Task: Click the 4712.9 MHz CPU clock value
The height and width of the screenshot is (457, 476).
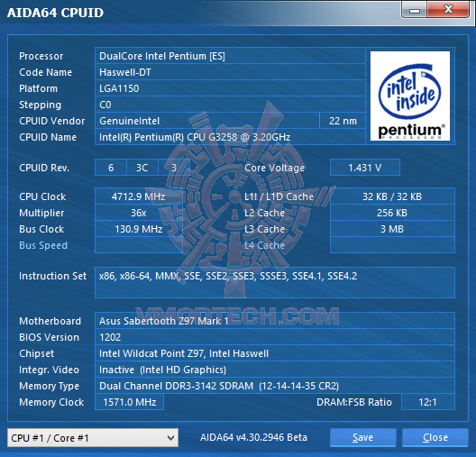Action: 139,197
